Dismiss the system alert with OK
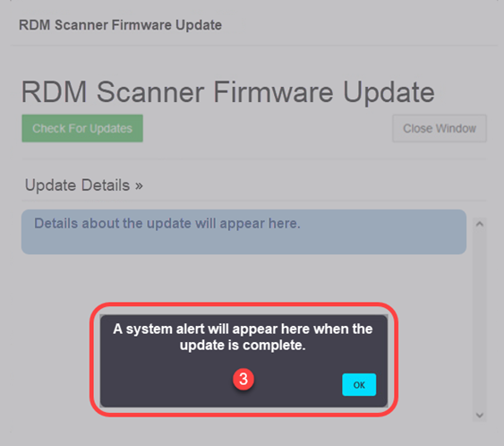 [359, 384]
